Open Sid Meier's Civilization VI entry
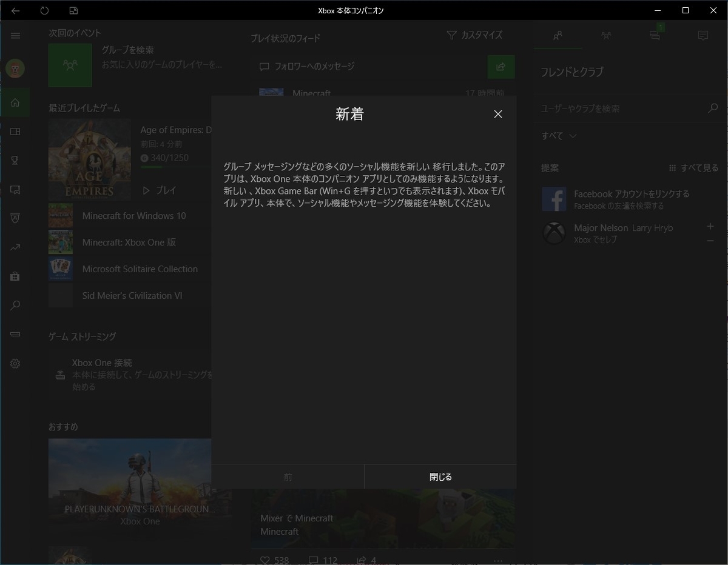The image size is (728, 565). pyautogui.click(x=130, y=296)
